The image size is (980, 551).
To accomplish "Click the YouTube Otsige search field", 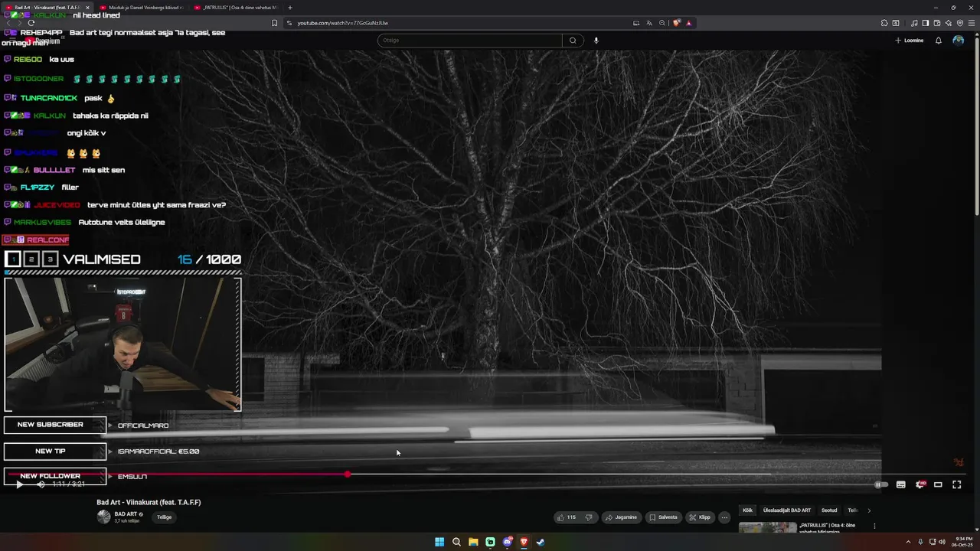I will point(470,41).
